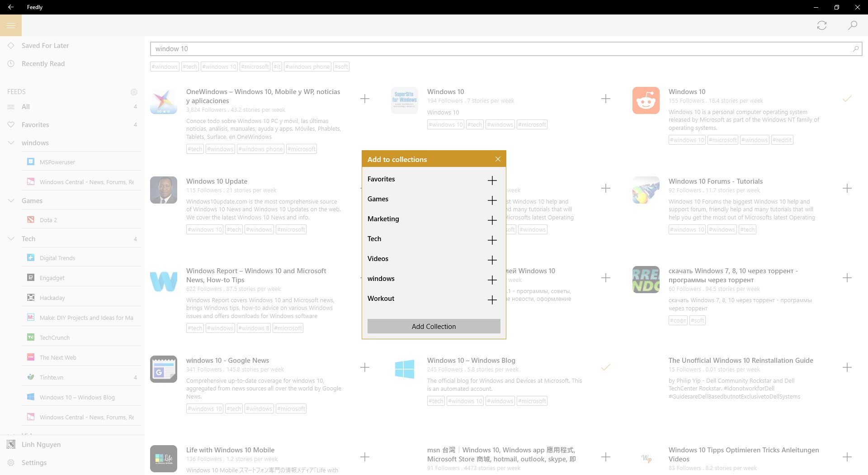Viewport: 868px width, 475px height.
Task: Open Digital Trends feed
Action: (x=81, y=258)
